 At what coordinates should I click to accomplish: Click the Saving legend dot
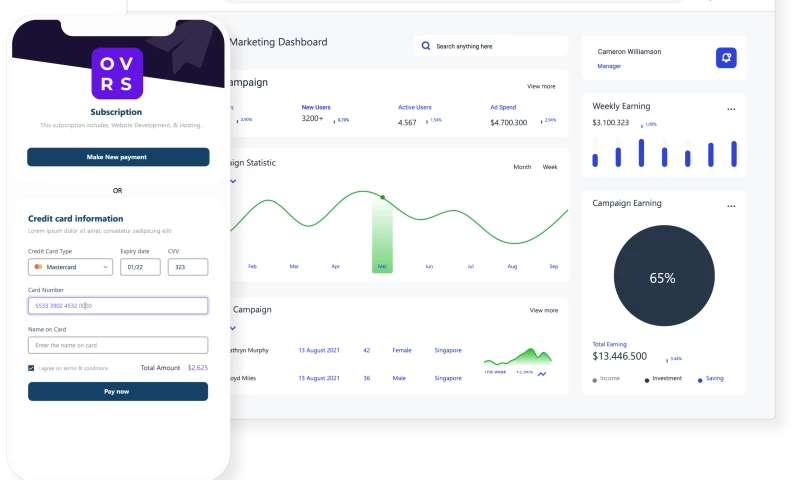[700, 381]
